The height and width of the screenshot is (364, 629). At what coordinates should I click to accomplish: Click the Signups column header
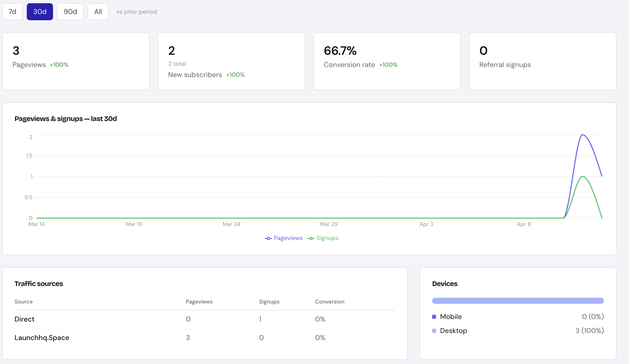pyautogui.click(x=269, y=301)
